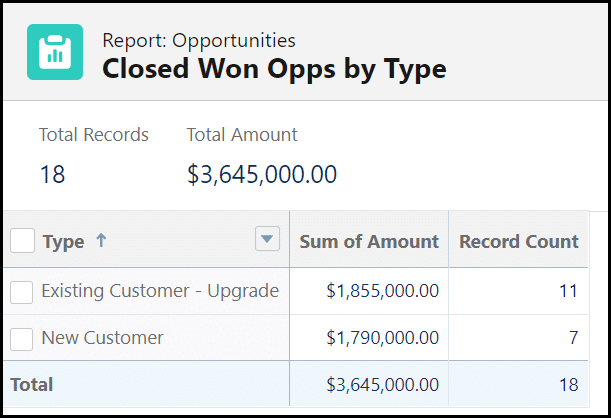Click the Closed Won Opps by Type title
The width and height of the screenshot is (611, 418).
pos(275,69)
